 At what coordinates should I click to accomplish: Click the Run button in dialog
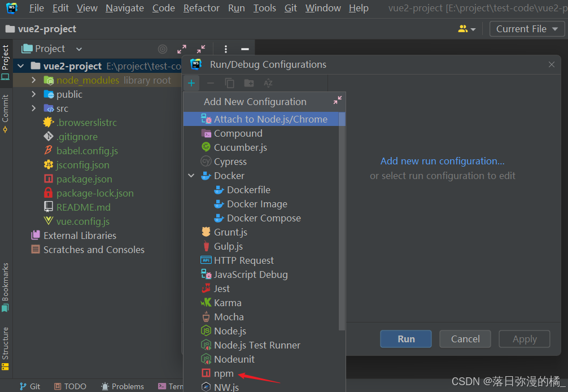click(x=406, y=339)
